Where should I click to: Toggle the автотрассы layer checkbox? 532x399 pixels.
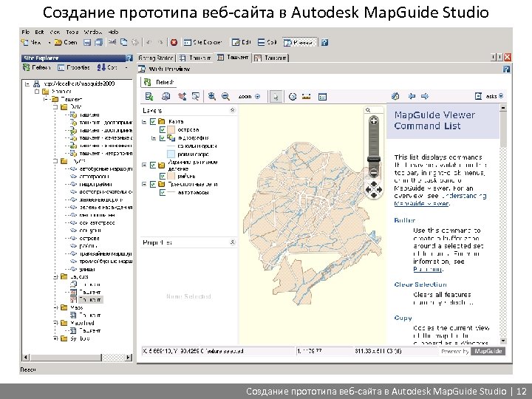pyautogui.click(x=163, y=192)
